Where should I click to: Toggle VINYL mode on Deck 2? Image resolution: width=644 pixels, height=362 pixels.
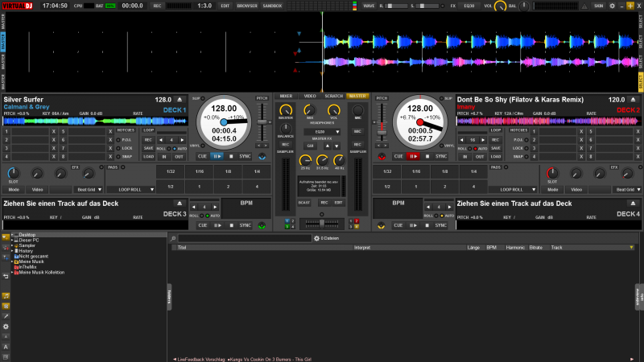click(441, 146)
